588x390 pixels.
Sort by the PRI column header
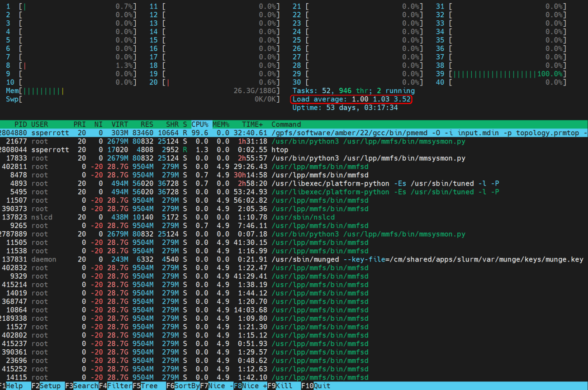click(x=80, y=124)
